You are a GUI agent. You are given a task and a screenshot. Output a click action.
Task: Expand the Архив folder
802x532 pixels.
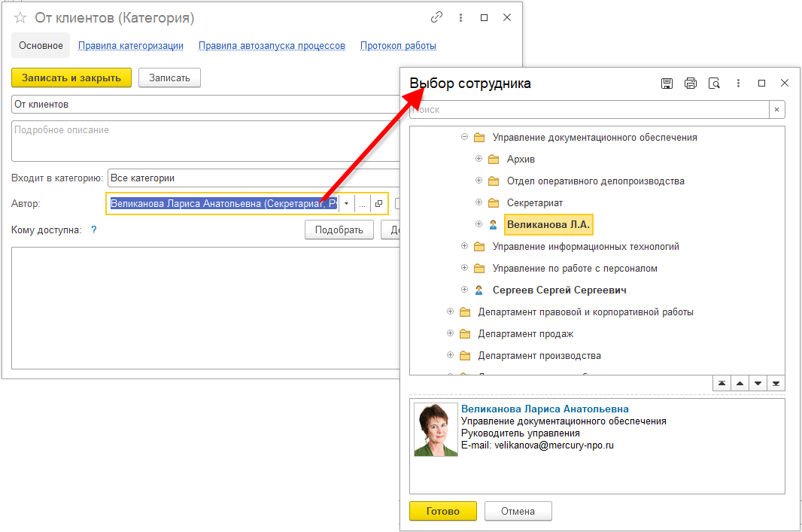[x=479, y=159]
